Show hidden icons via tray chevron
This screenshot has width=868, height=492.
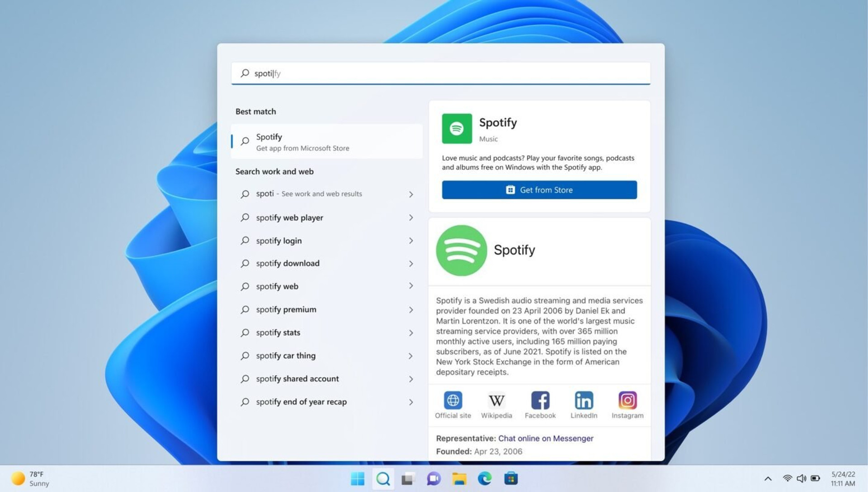coord(768,478)
